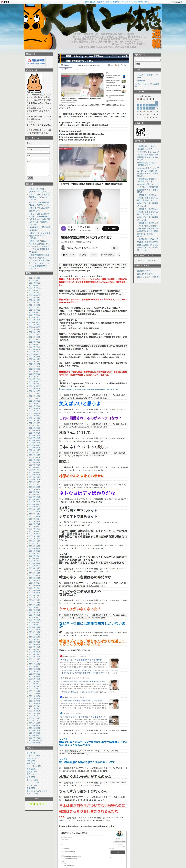This screenshot has height=868, width=186.
Task: Open the 義援金募集 donation banner
Action: (x=36, y=61)
